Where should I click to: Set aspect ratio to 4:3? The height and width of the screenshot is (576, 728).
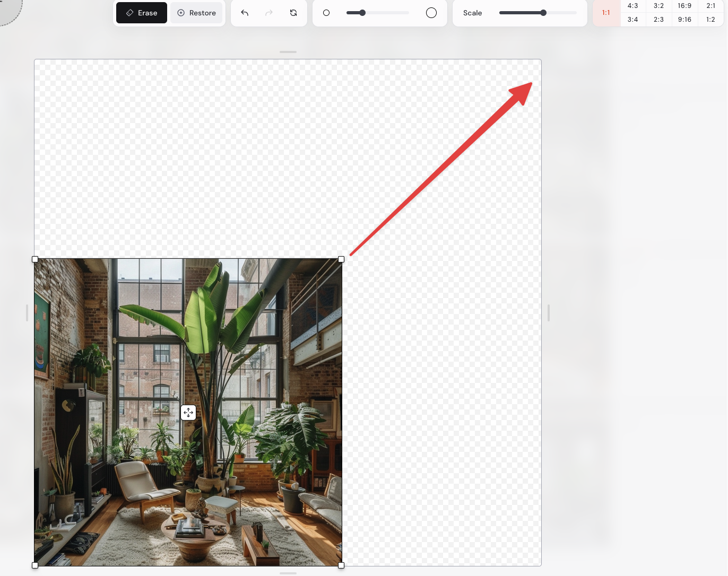(632, 6)
